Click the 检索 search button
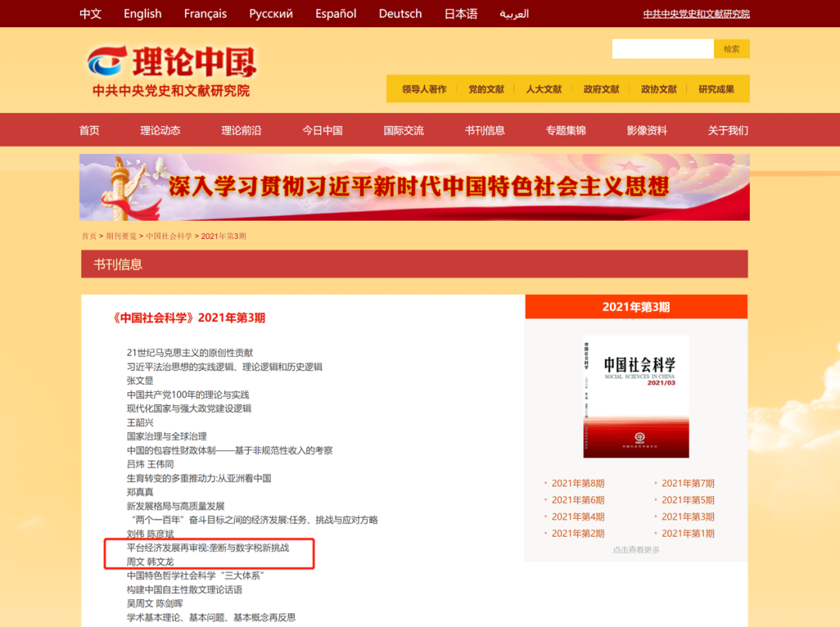 coord(731,49)
